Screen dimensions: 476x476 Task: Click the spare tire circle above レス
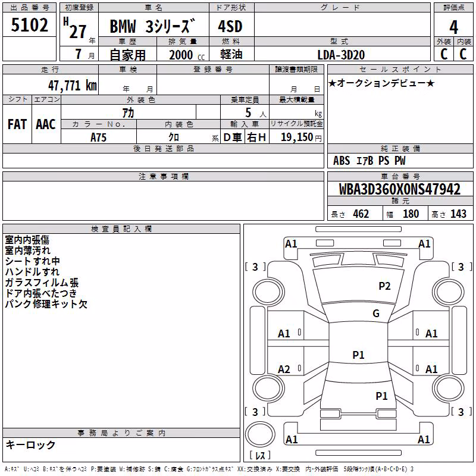260,434
